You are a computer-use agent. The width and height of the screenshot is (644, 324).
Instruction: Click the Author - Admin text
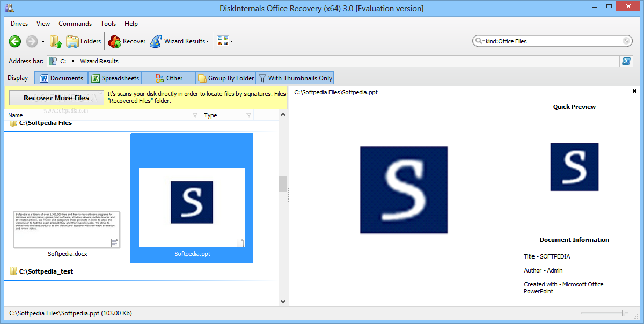543,270
